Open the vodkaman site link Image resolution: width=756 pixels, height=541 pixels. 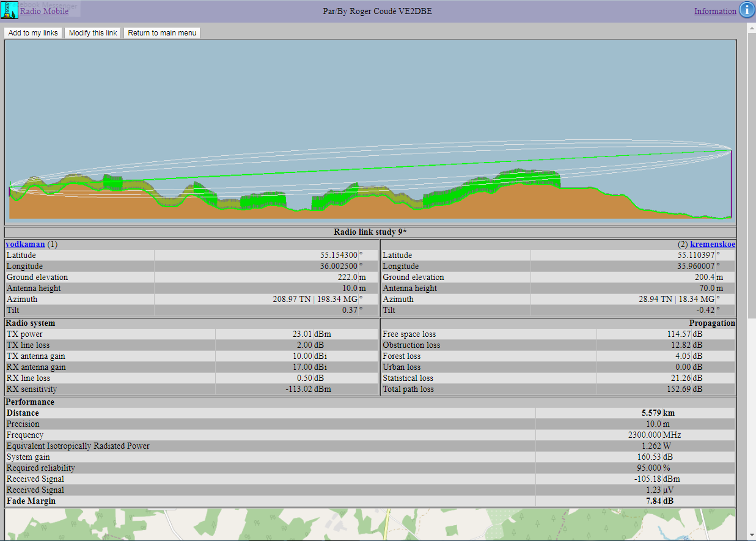(x=25, y=244)
